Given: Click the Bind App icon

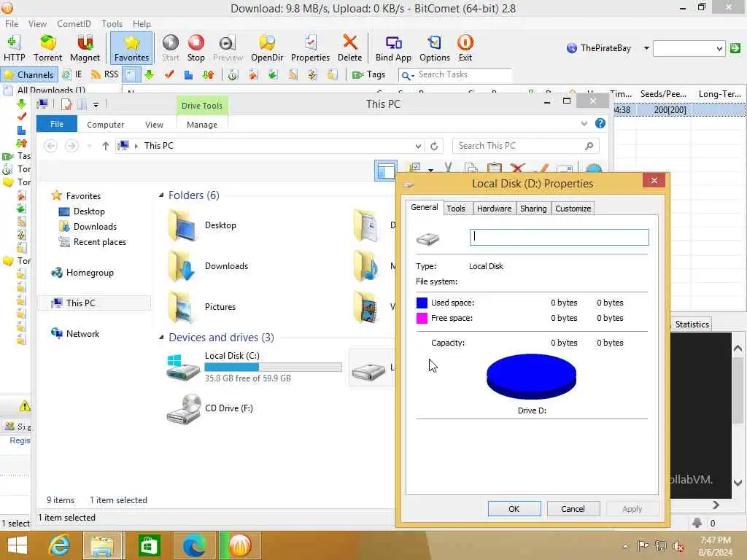Looking at the screenshot, I should pyautogui.click(x=393, y=48).
